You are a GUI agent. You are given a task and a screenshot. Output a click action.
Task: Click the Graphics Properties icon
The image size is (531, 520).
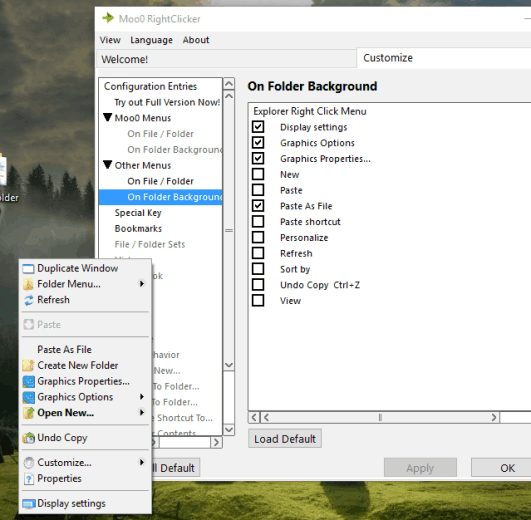[x=28, y=382]
